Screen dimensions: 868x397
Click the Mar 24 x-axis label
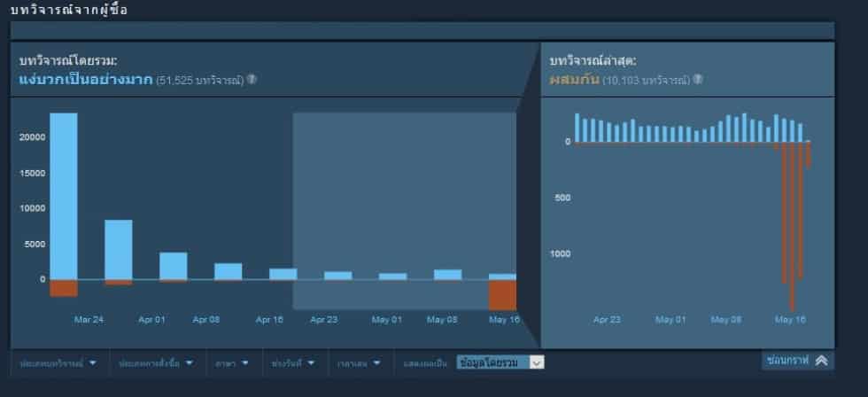point(89,320)
